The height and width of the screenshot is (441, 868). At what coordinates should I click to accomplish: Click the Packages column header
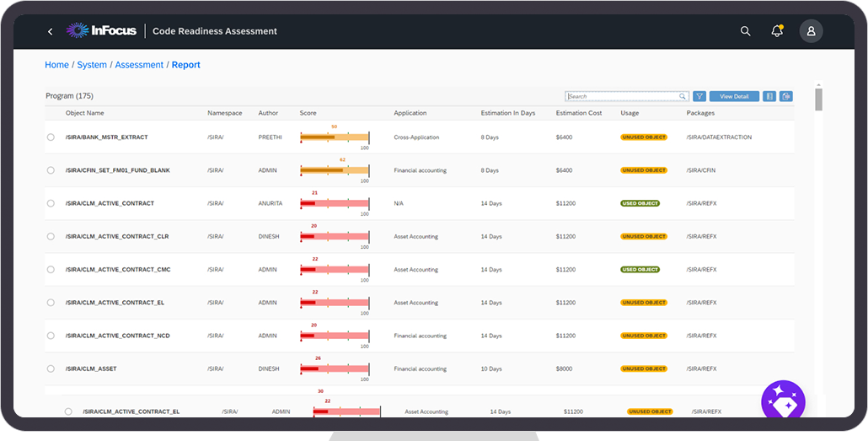[x=700, y=113]
